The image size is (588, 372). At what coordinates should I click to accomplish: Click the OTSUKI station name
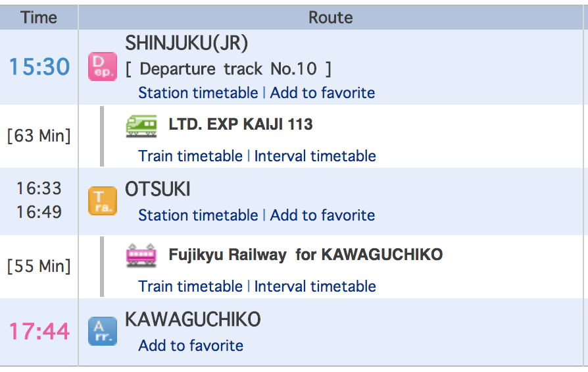tap(158, 190)
